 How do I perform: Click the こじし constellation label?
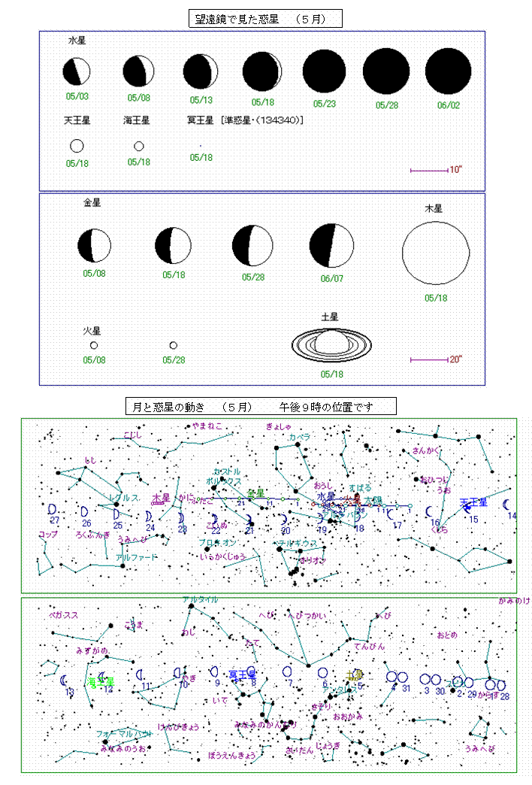pos(133,435)
